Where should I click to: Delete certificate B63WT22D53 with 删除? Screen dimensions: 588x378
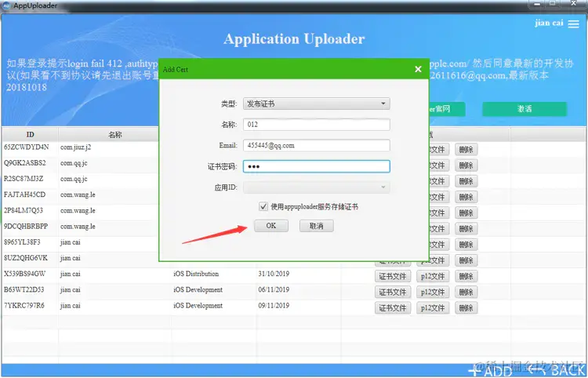click(466, 292)
